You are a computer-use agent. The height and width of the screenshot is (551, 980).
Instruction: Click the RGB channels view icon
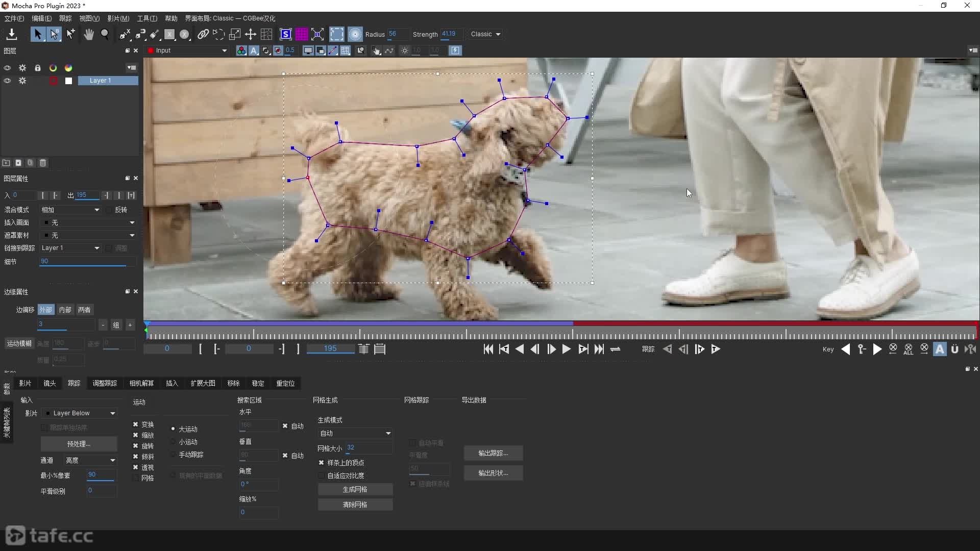click(x=241, y=51)
